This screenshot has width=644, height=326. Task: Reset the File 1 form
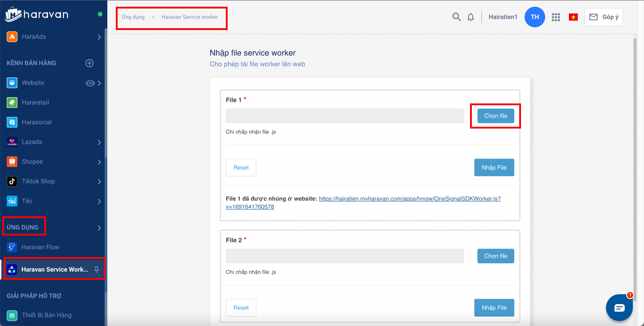pos(241,167)
